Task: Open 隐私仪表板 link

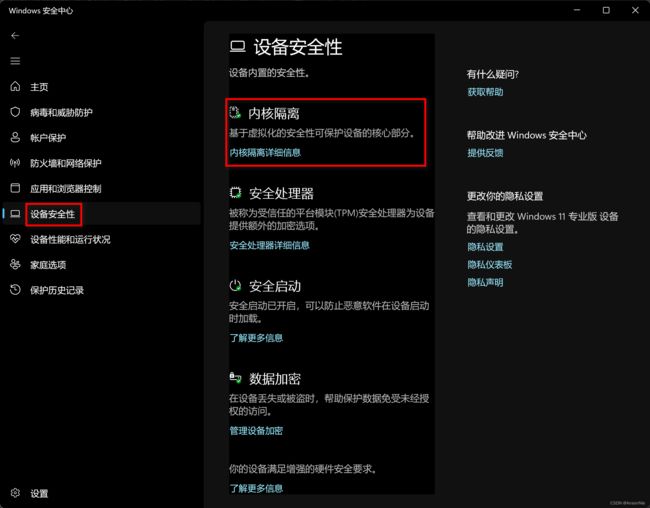Action: click(490, 265)
